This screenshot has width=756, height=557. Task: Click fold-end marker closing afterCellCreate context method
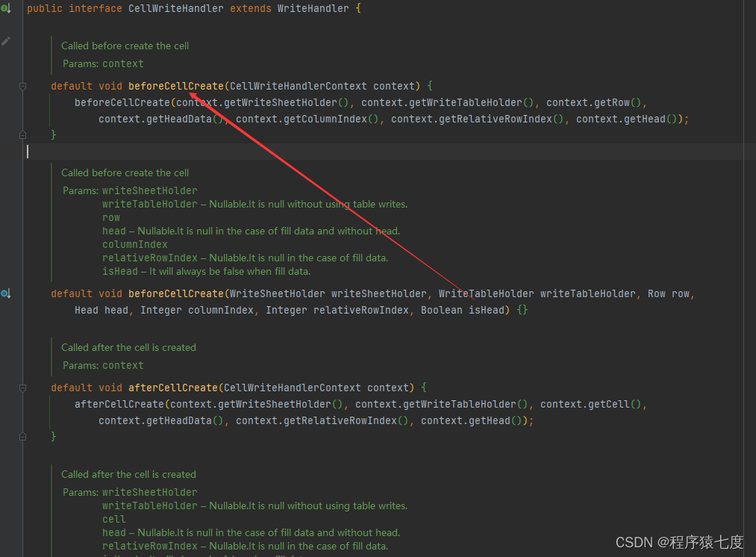22,437
